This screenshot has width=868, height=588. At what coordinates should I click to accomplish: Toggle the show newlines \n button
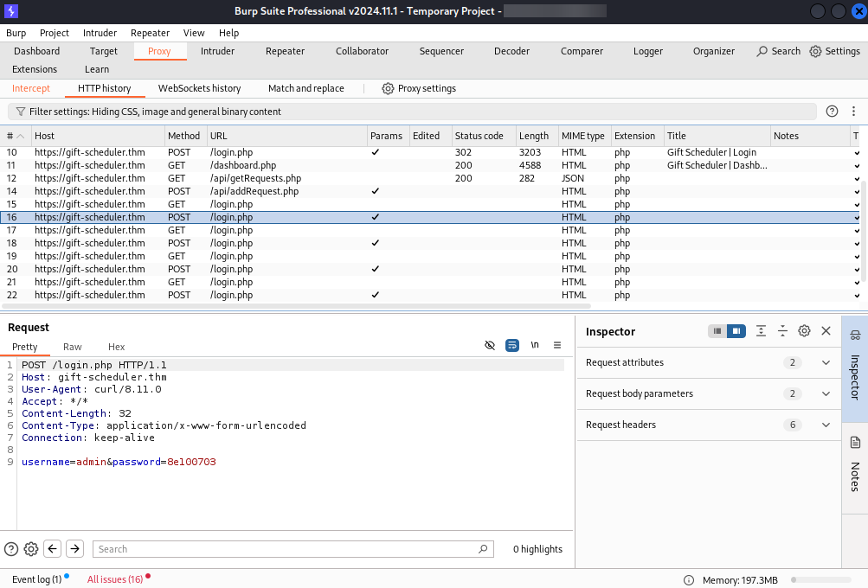(535, 345)
